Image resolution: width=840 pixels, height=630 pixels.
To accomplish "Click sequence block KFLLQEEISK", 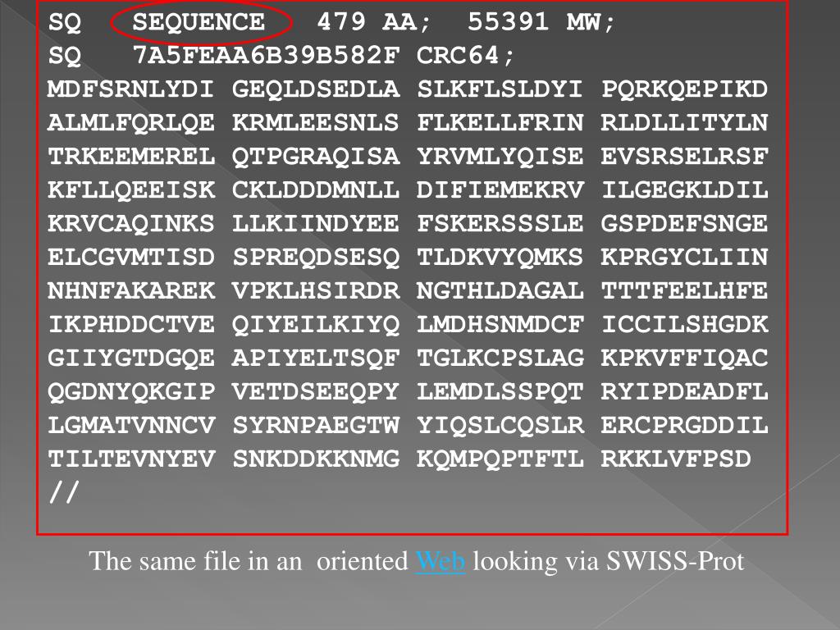I will pyautogui.click(x=130, y=190).
